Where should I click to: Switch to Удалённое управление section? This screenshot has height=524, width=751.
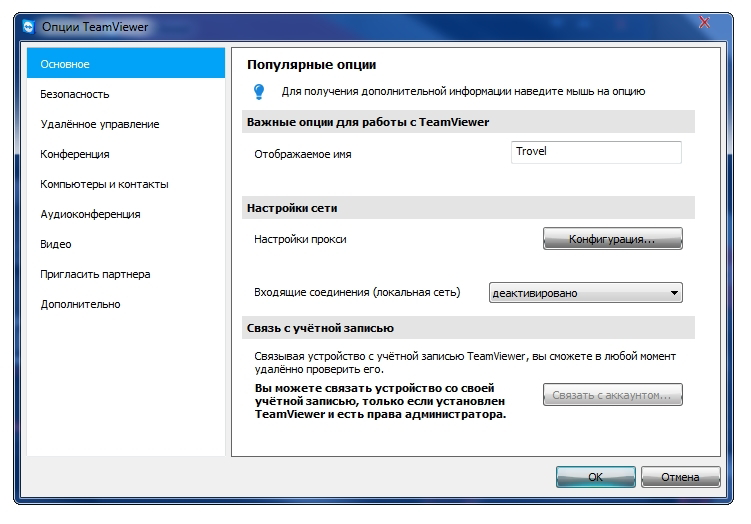[x=126, y=124]
